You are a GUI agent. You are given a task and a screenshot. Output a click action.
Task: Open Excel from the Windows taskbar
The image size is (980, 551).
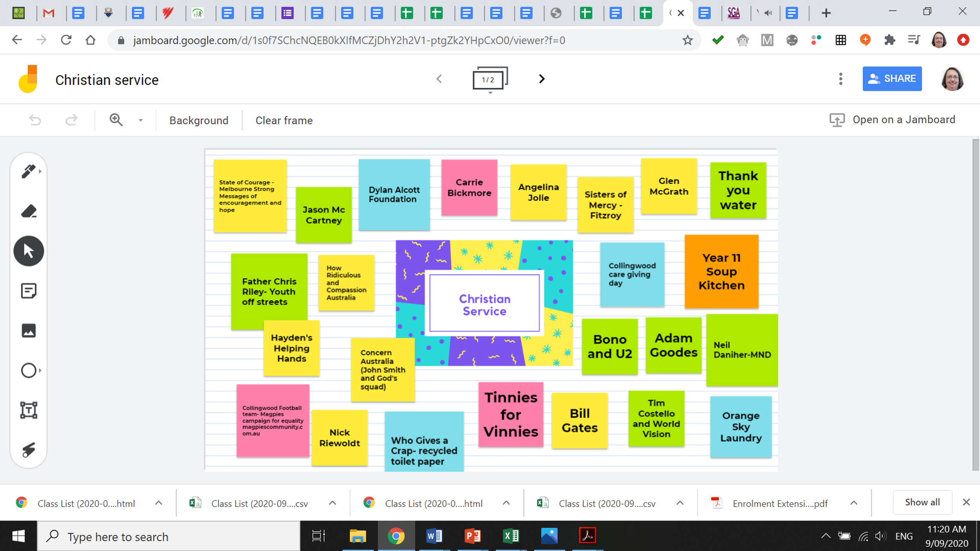tap(511, 536)
